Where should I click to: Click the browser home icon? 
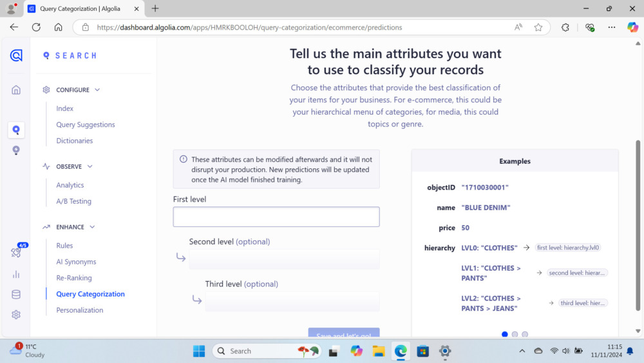coord(59,27)
